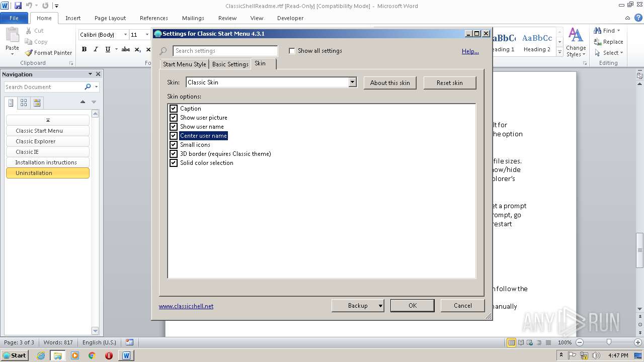
Task: Uncheck 3D border option
Action: 174,154
